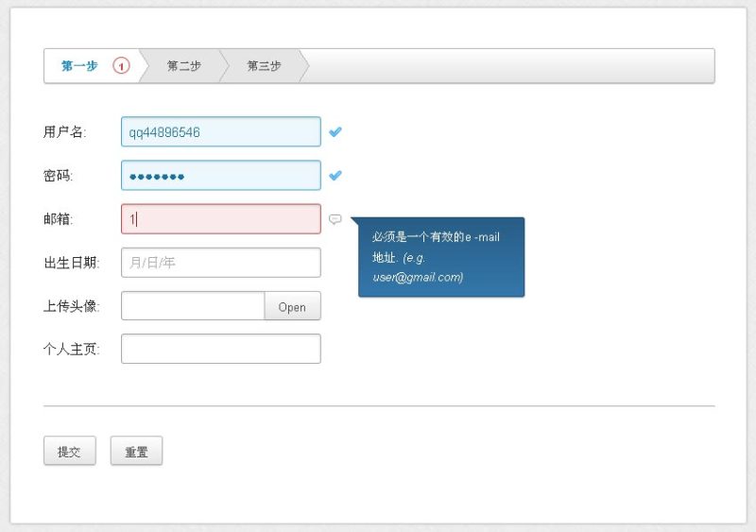Focus the username field containing qq44896546
Image resolution: width=756 pixels, height=532 pixels.
coord(220,132)
